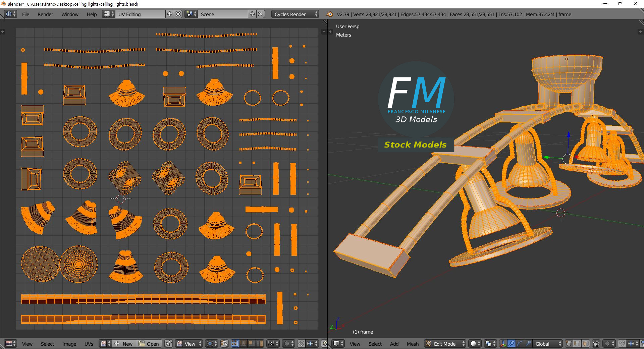The height and width of the screenshot is (349, 644).
Task: Open the UV editor type selector
Action: click(10, 344)
